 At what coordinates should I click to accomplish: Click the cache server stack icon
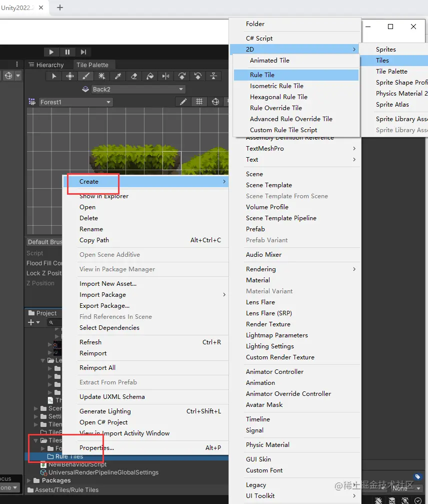click(392, 500)
